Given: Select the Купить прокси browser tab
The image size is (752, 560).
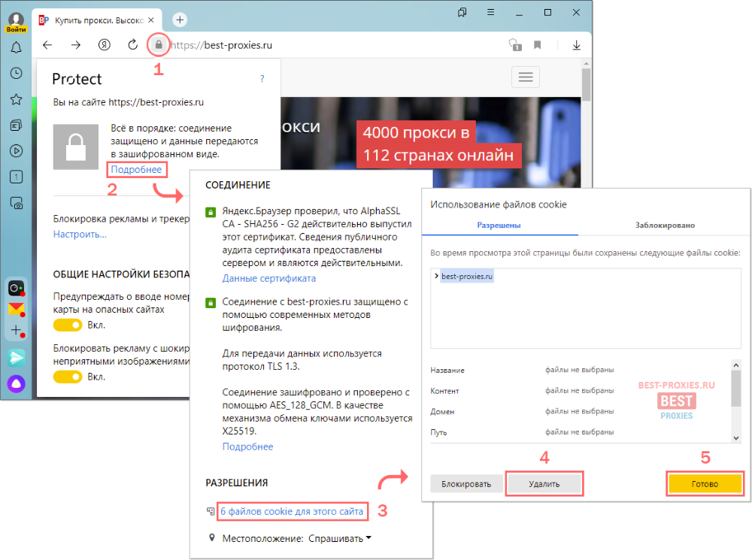Looking at the screenshot, I should click(x=98, y=20).
